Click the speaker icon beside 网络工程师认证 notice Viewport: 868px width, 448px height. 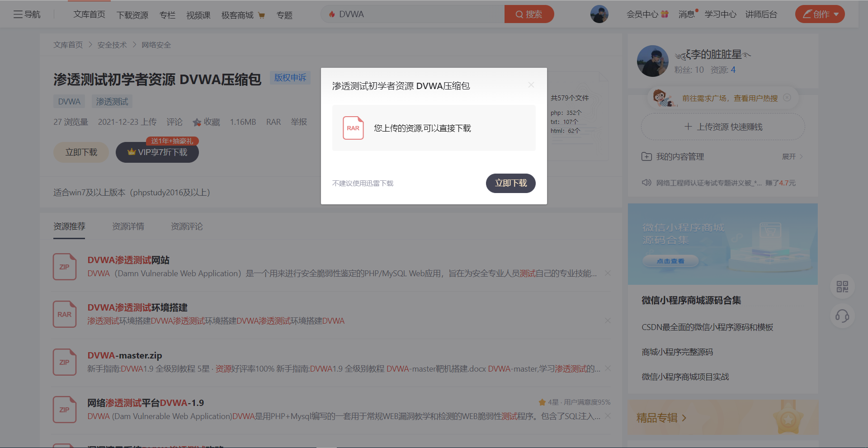pos(646,183)
